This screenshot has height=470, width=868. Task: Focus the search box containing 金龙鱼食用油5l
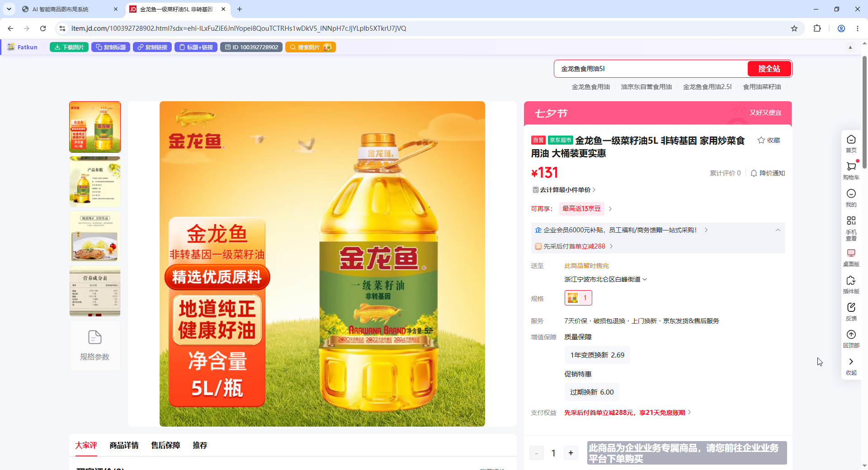[x=651, y=69]
